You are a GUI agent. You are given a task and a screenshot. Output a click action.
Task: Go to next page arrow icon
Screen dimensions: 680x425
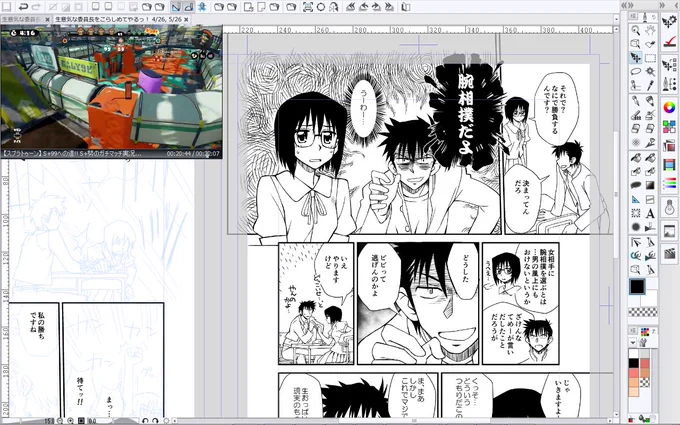[377, 7]
